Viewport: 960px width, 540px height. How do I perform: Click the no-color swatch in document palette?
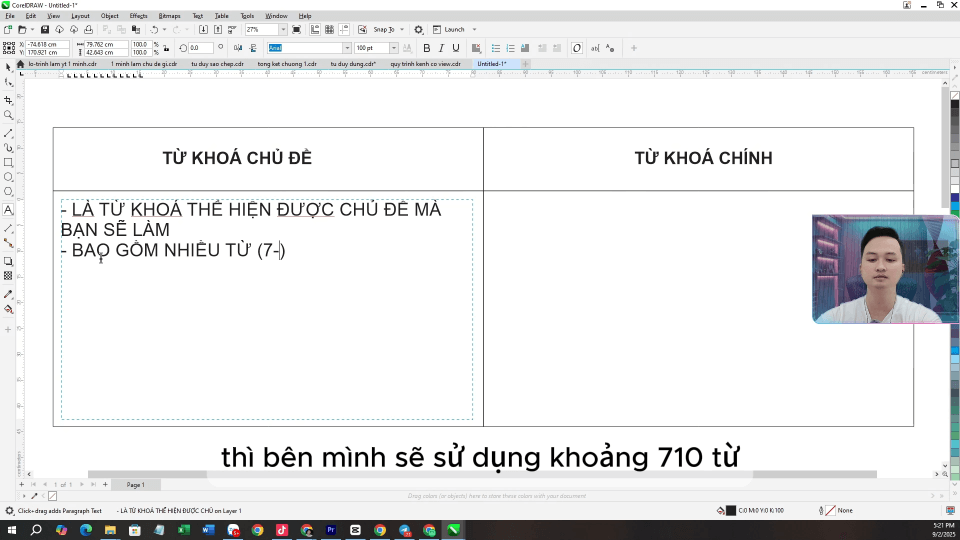[53, 496]
